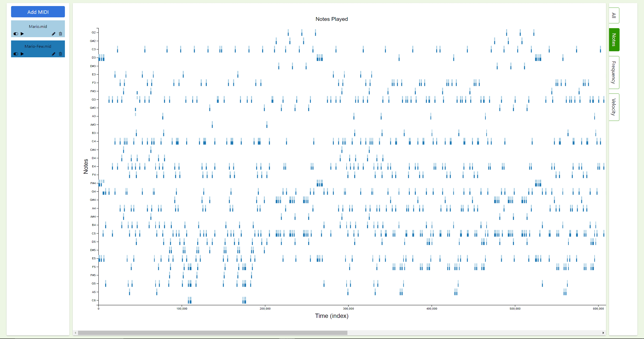Remove Mario-Few.mid via the trash icon

click(x=60, y=54)
